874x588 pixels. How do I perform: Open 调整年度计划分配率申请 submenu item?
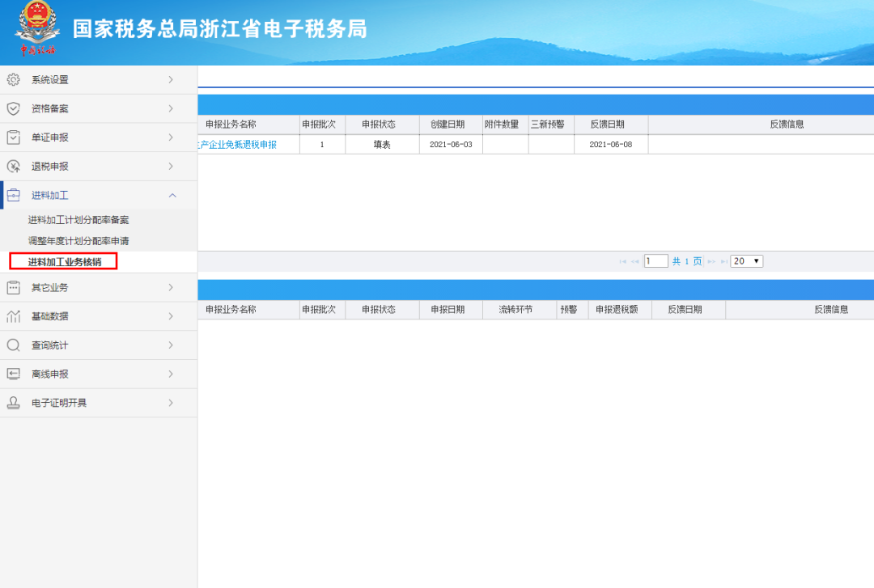(78, 241)
